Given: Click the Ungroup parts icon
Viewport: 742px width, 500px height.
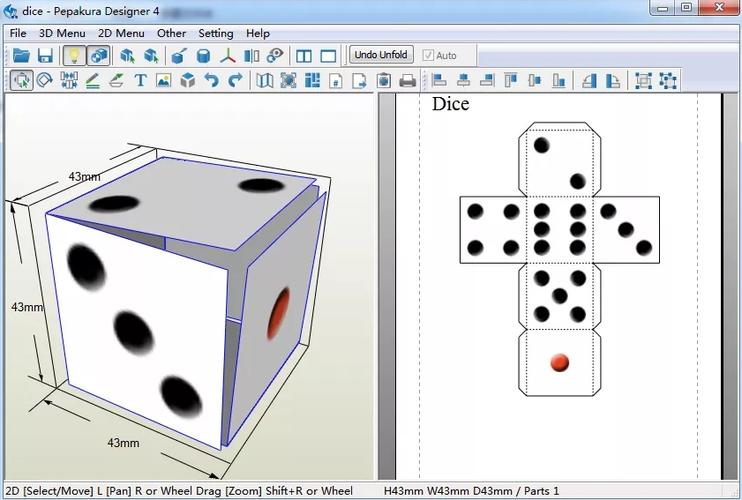Looking at the screenshot, I should click(668, 80).
